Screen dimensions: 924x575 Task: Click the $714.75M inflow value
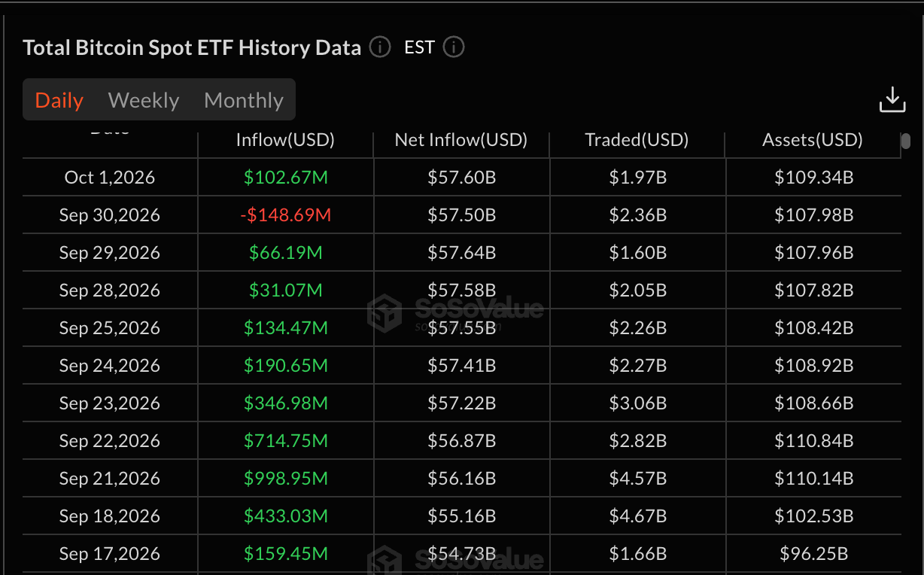tap(286, 441)
